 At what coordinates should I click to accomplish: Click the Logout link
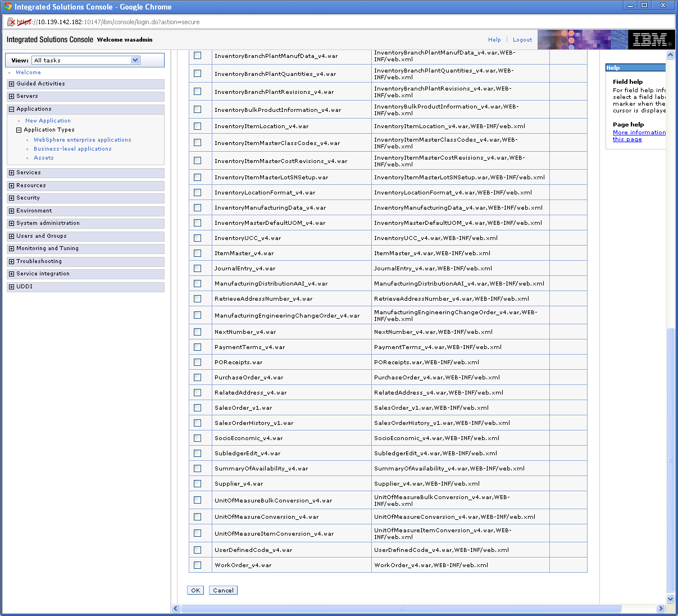click(522, 40)
